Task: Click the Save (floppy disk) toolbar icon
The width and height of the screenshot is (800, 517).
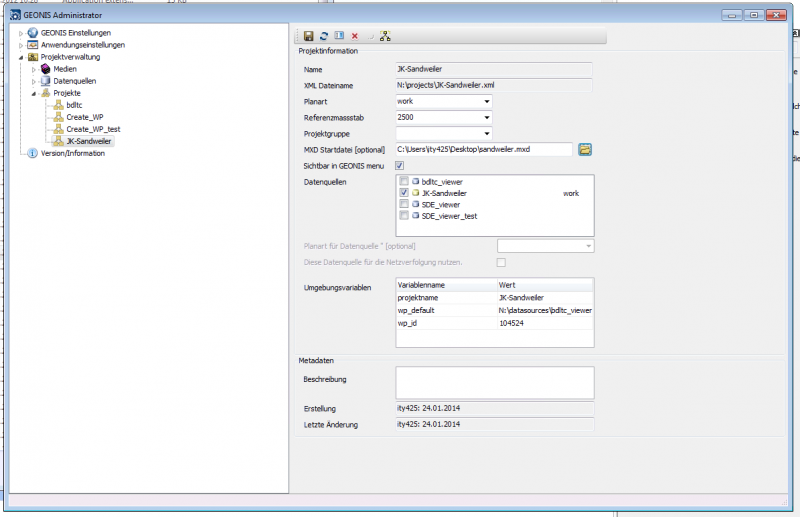Action: tap(308, 36)
